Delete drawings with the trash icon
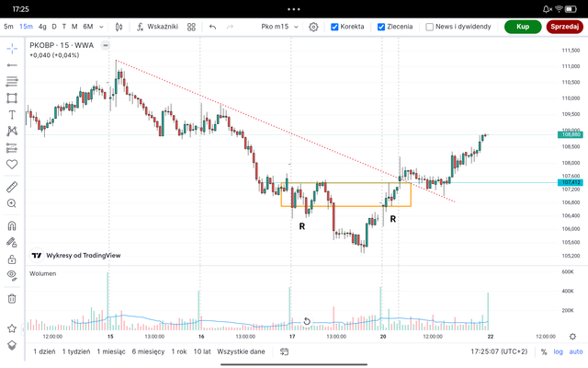588x368 pixels. pos(12,298)
